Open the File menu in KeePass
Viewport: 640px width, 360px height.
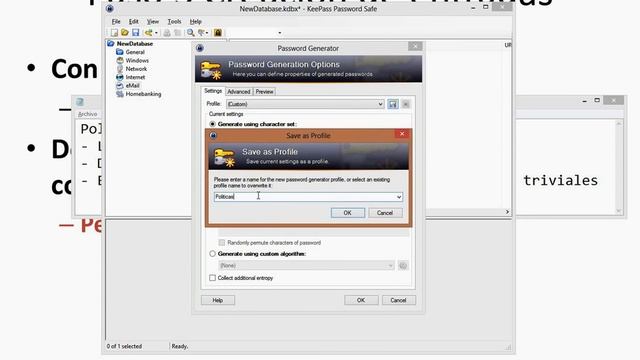click(x=116, y=21)
